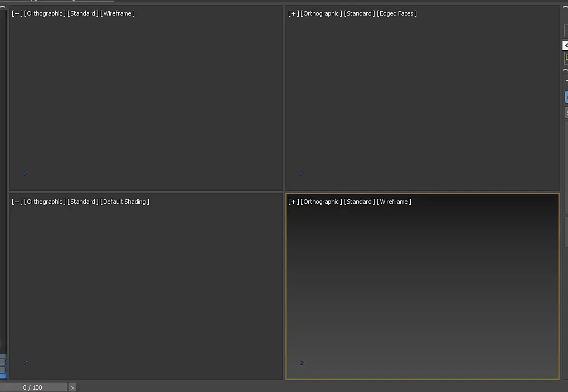
Task: Open Orthographic menu in Default Shading viewport
Action: click(x=45, y=202)
